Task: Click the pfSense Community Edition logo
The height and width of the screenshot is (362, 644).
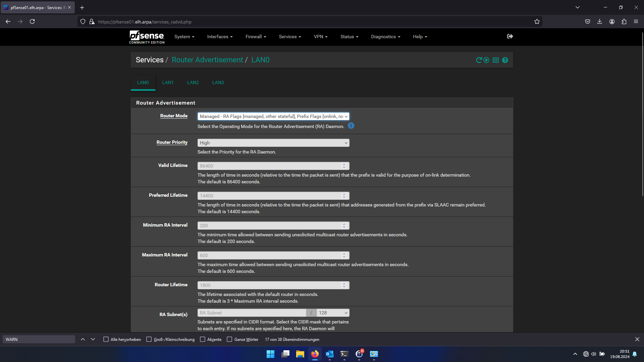Action: [147, 37]
